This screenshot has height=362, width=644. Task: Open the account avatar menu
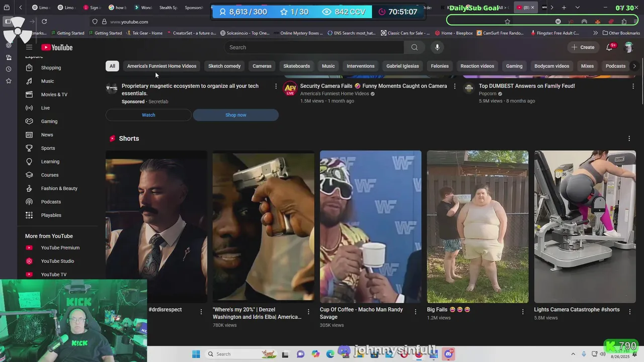pyautogui.click(x=628, y=47)
